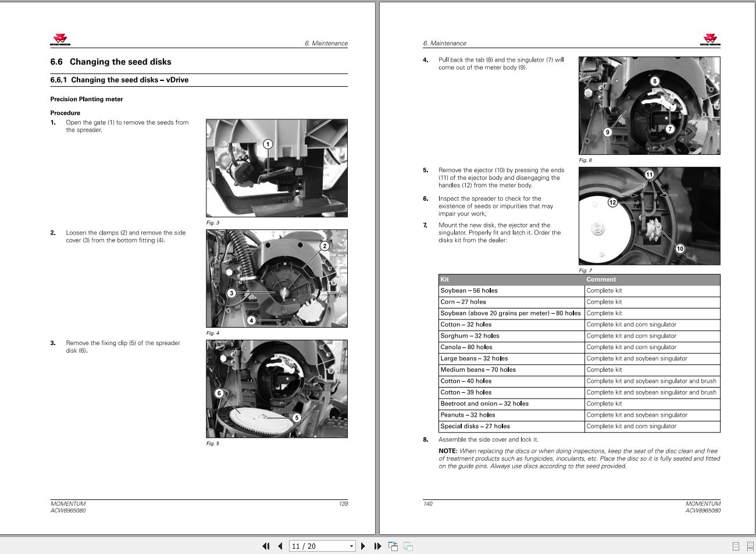Click table cell 'Peanuts – 32 holes'
The image size is (756, 554).
tap(468, 415)
